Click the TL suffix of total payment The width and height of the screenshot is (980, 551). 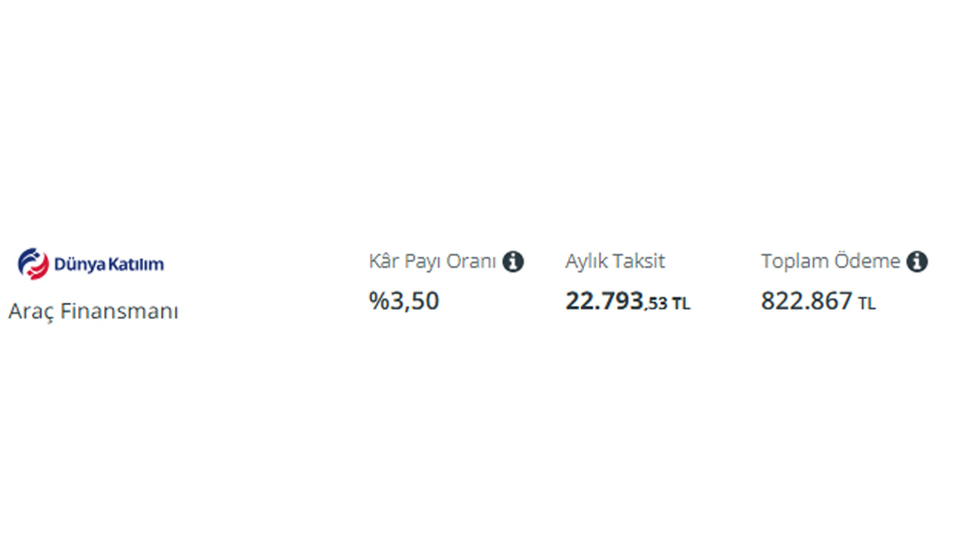(x=867, y=305)
